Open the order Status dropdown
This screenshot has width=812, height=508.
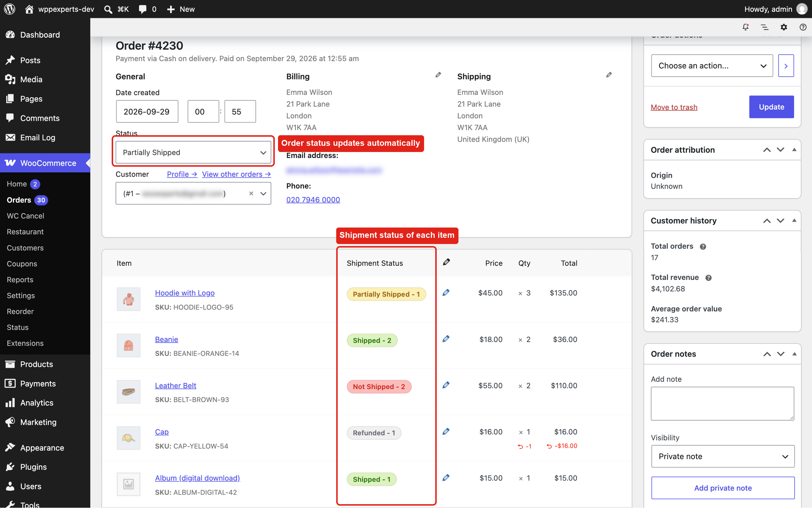tap(193, 153)
